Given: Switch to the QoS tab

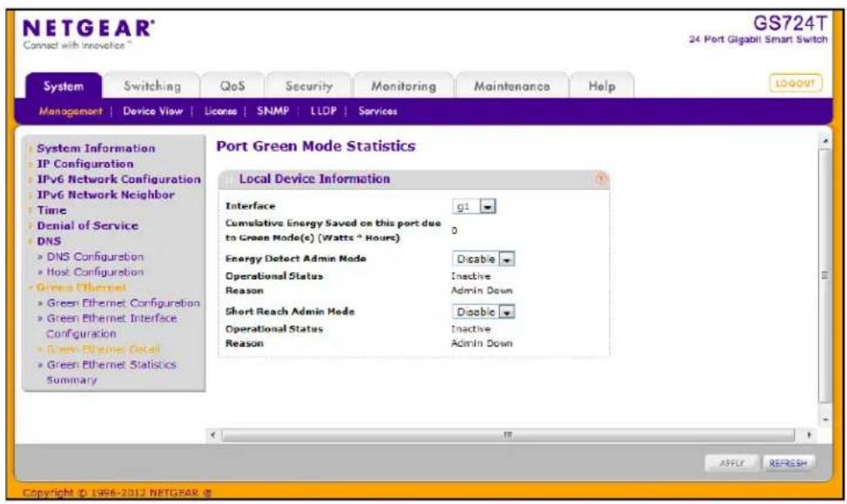Looking at the screenshot, I should click(232, 86).
